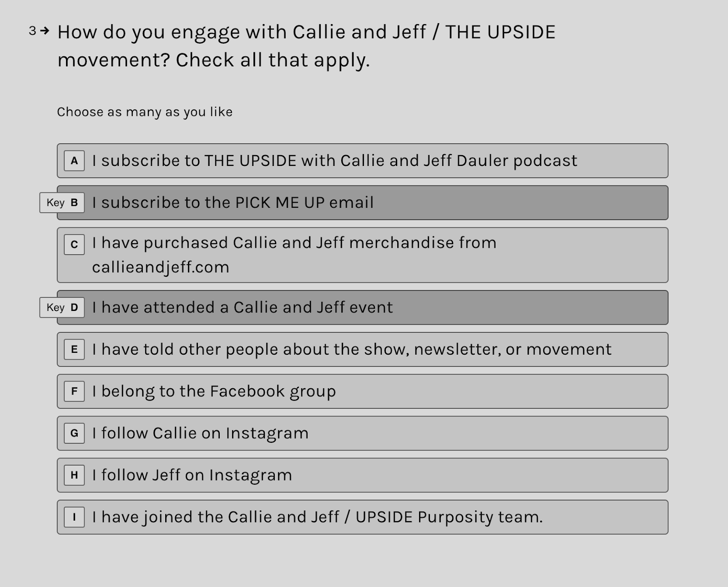Viewport: 728px width, 587px height.
Task: Click the Key B badge
Action: pos(62,203)
